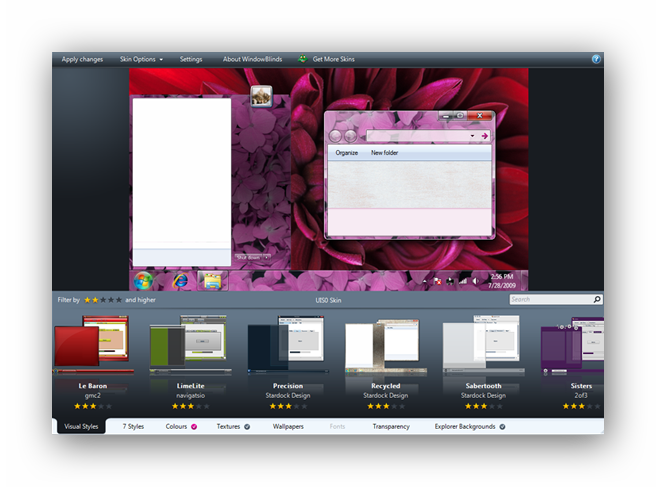Click volume speaker icon in preview tray

coord(474,281)
